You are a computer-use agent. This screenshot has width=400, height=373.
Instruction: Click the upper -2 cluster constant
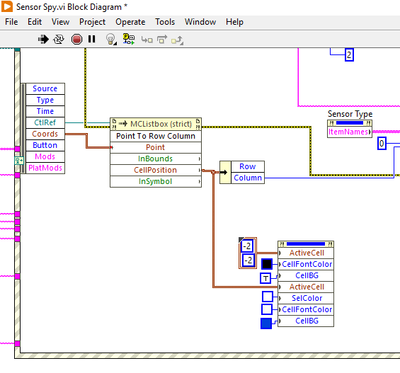click(x=247, y=246)
